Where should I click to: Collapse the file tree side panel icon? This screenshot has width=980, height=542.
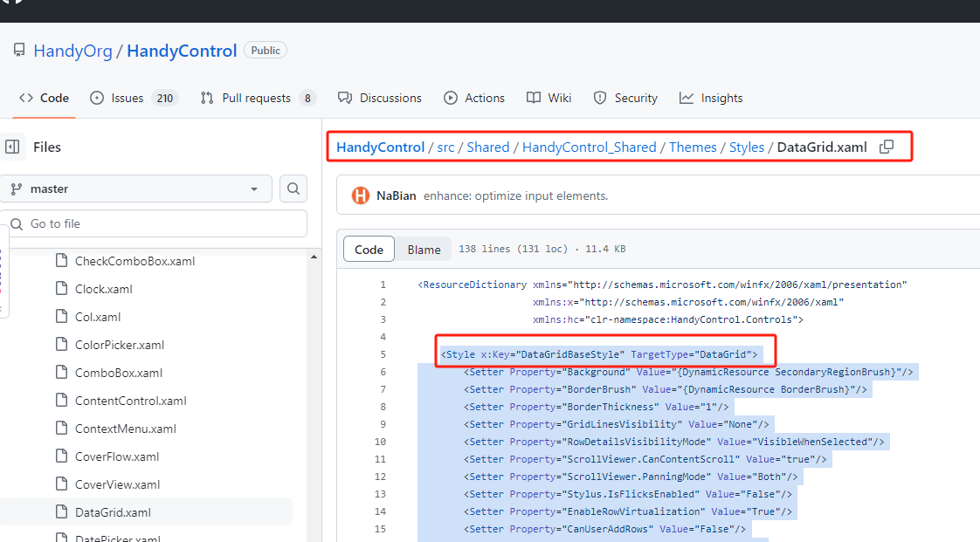tap(12, 147)
